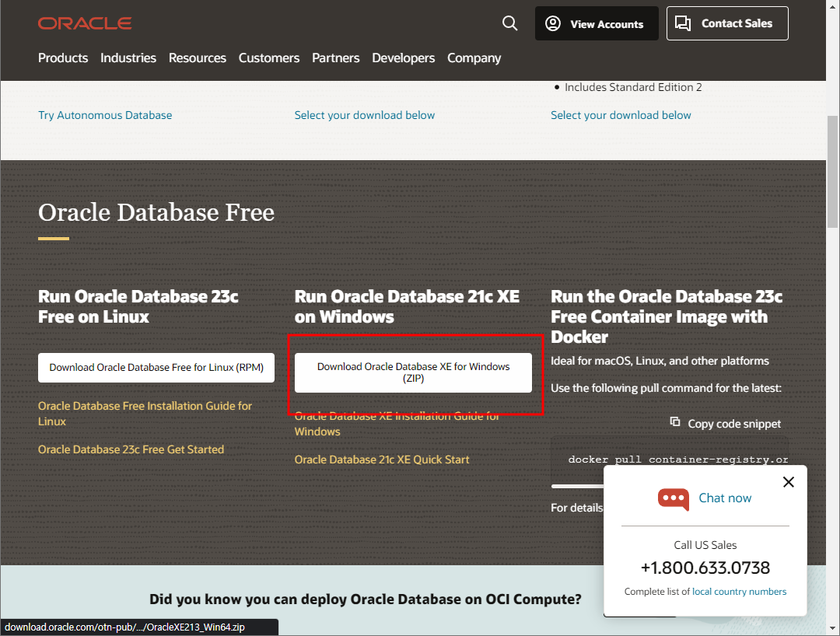Open the Resources menu

coord(197,58)
